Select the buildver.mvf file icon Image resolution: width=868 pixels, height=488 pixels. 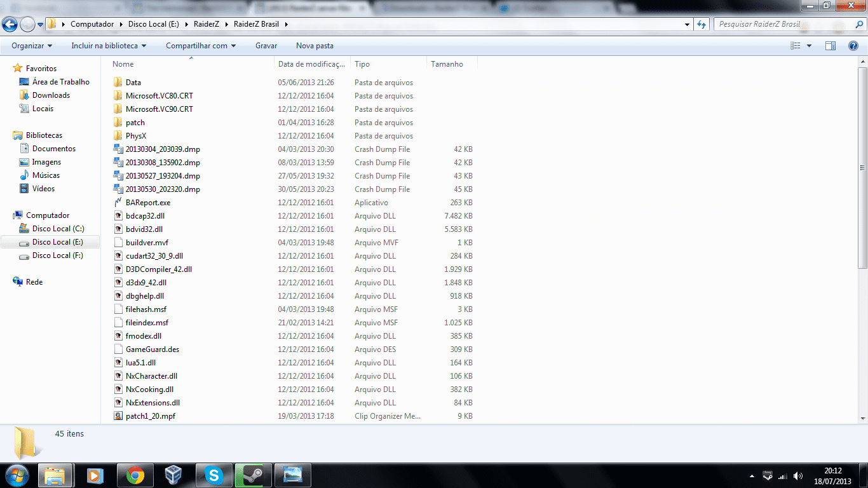[x=118, y=243]
